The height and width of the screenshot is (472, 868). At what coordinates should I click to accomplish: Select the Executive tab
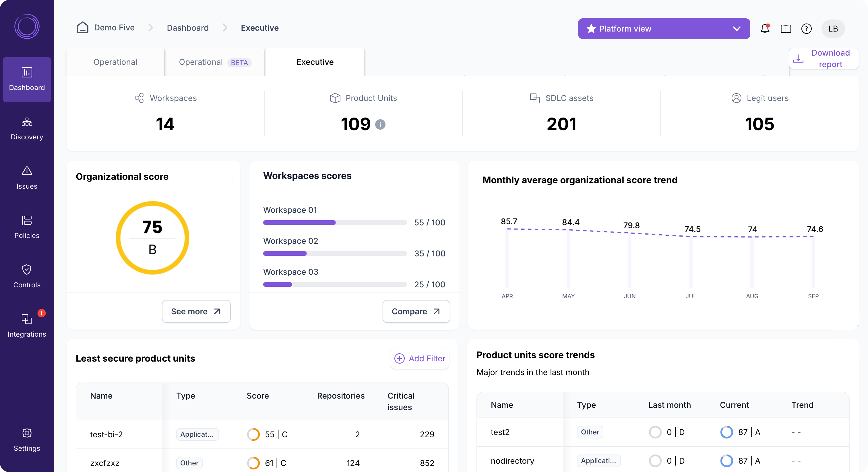315,62
